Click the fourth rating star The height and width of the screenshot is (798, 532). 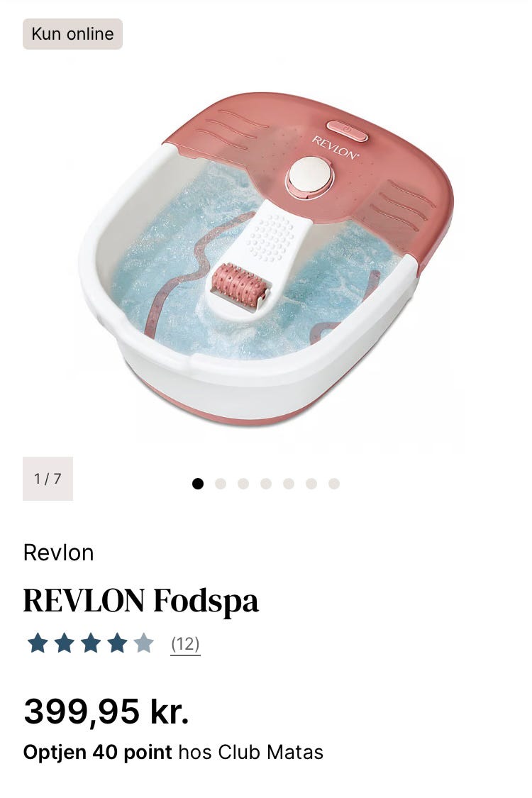tap(117, 643)
